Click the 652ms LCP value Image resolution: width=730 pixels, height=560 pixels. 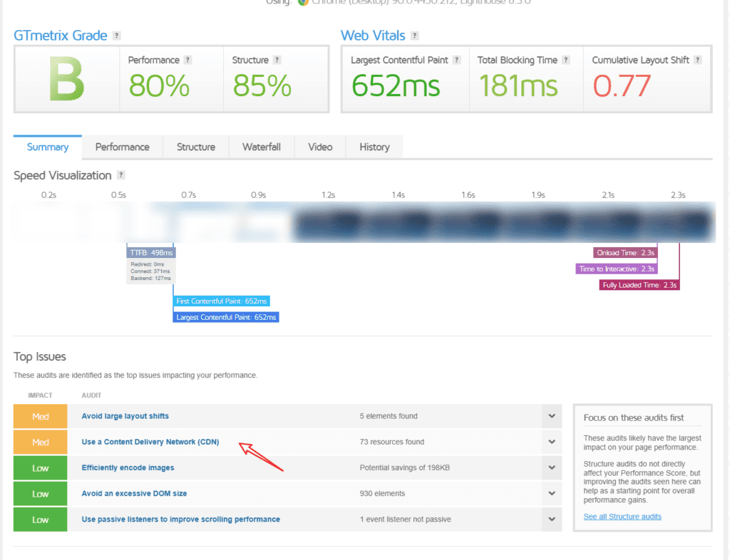(x=396, y=86)
